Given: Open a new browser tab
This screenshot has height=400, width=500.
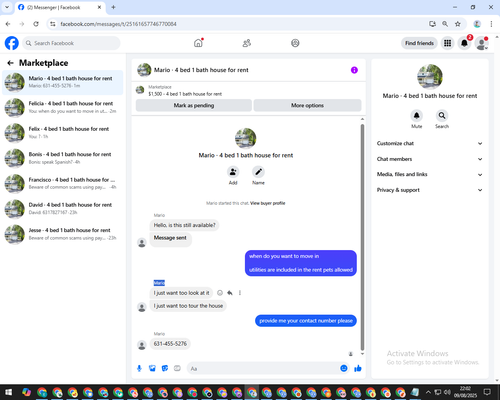Looking at the screenshot, I should 113,7.
